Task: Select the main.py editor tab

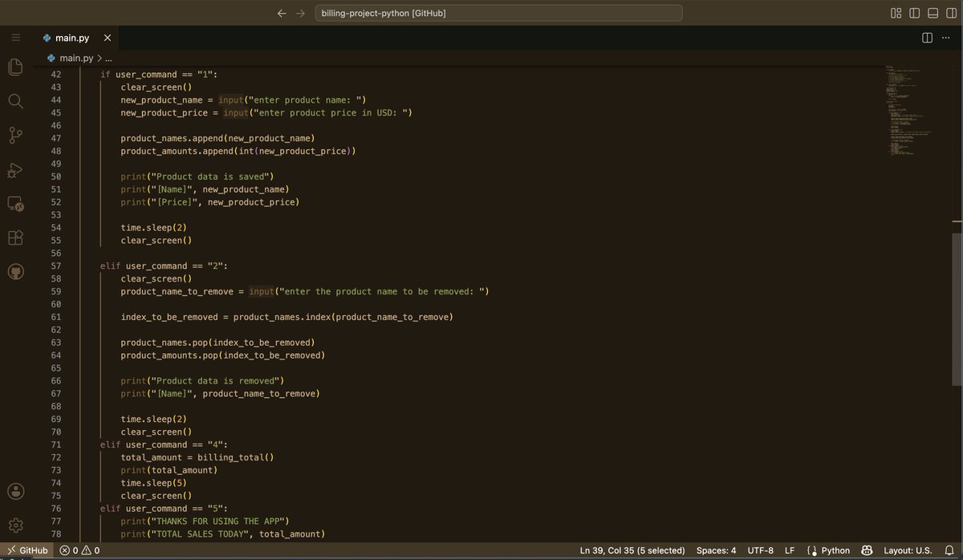Action: (x=78, y=38)
